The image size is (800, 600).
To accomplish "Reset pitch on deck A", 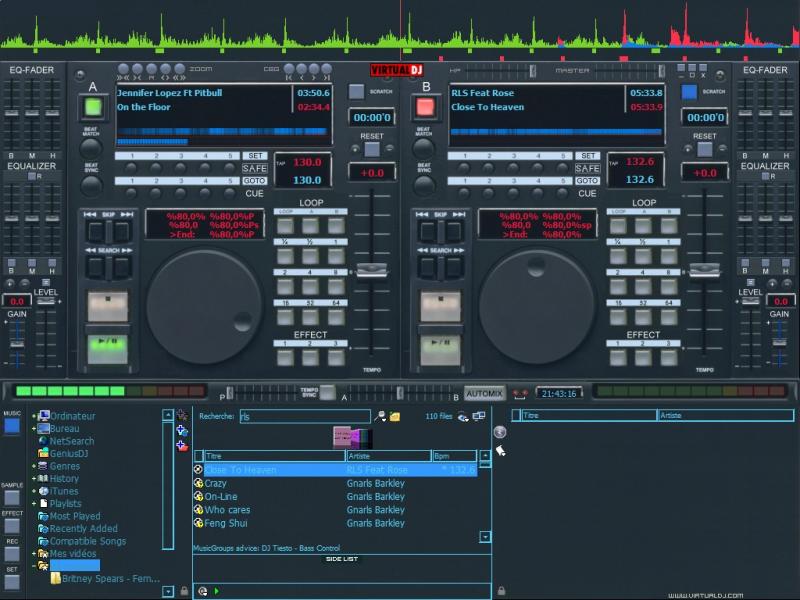I will 372,149.
